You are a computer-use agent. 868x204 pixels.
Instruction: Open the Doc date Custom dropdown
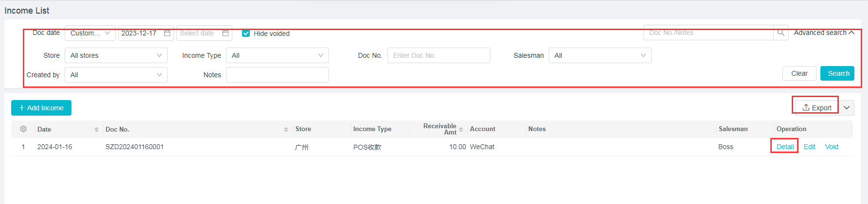90,33
